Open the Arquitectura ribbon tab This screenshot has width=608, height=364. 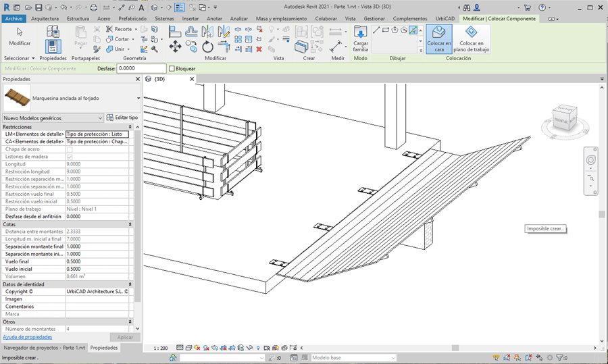pos(45,19)
